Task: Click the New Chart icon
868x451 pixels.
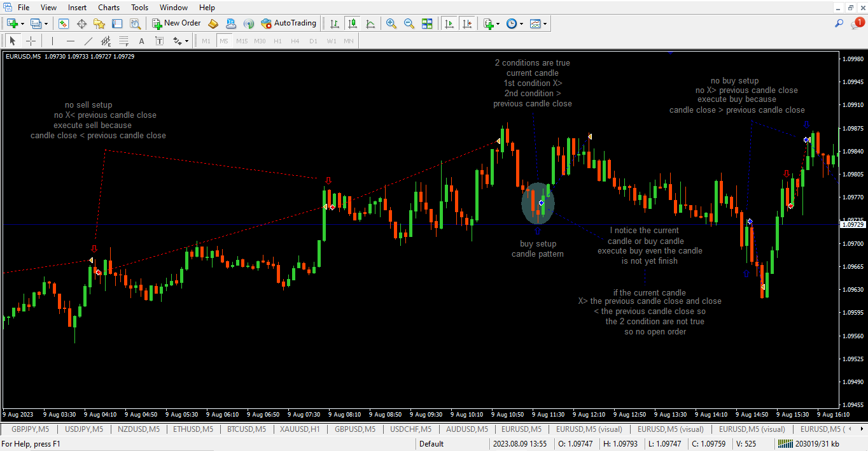Action: click(12, 24)
